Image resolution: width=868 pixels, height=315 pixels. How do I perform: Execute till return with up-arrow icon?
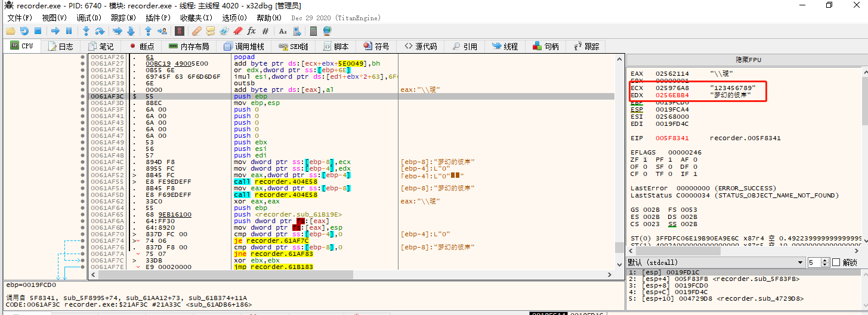coord(148,31)
